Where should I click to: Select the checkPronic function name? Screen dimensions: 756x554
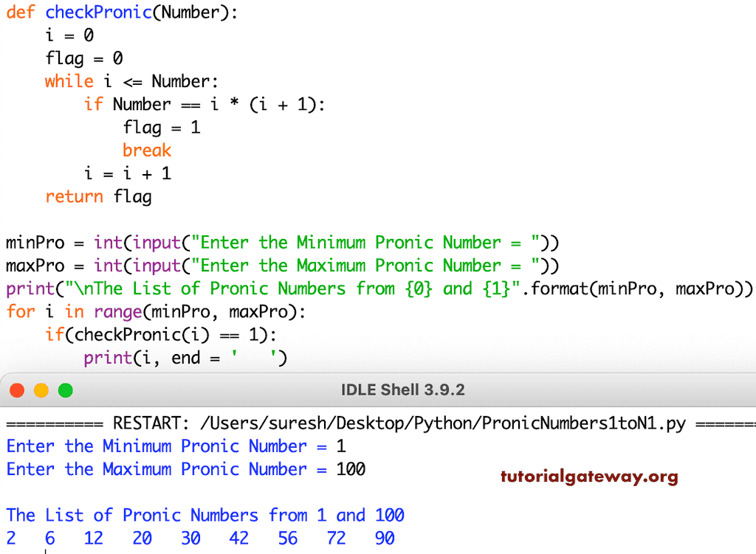coord(99,12)
